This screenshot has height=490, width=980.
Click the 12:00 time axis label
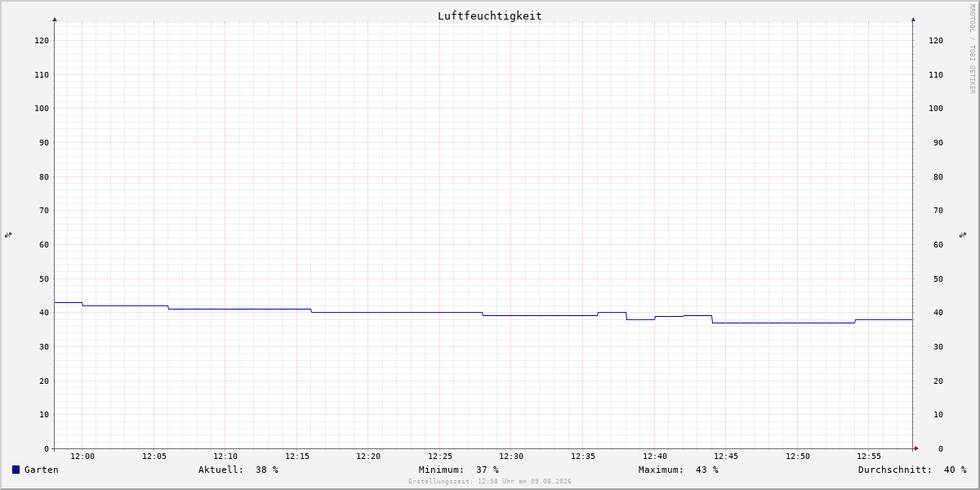82,457
